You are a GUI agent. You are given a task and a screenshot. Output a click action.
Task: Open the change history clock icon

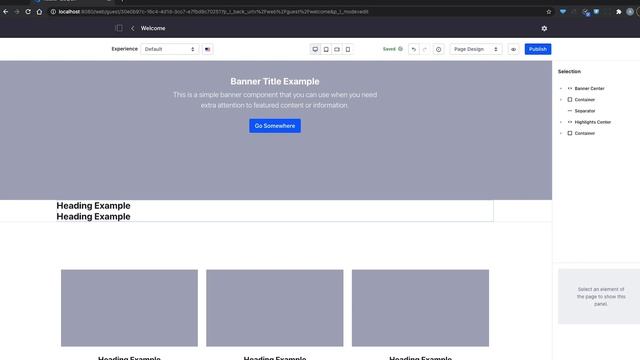438,49
